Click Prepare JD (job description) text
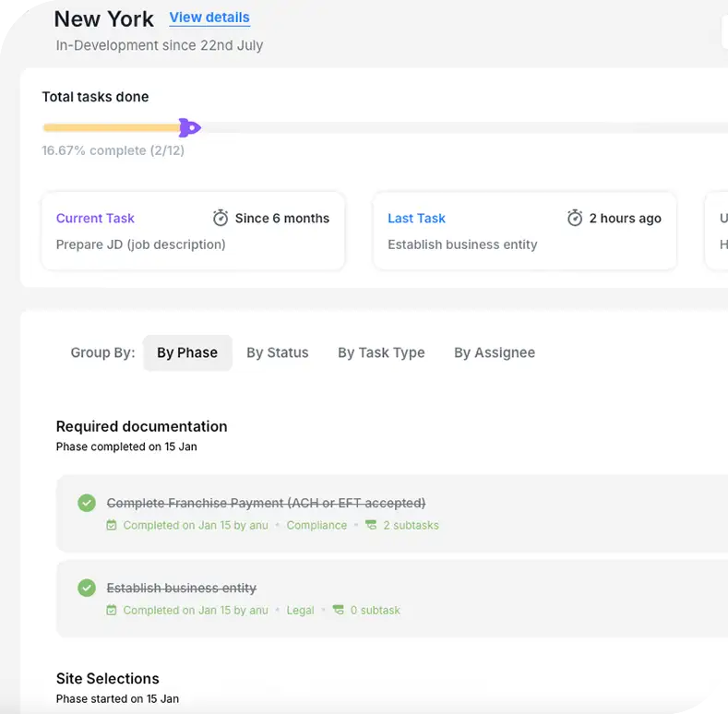Screen dimensions: 728x714 [140, 244]
